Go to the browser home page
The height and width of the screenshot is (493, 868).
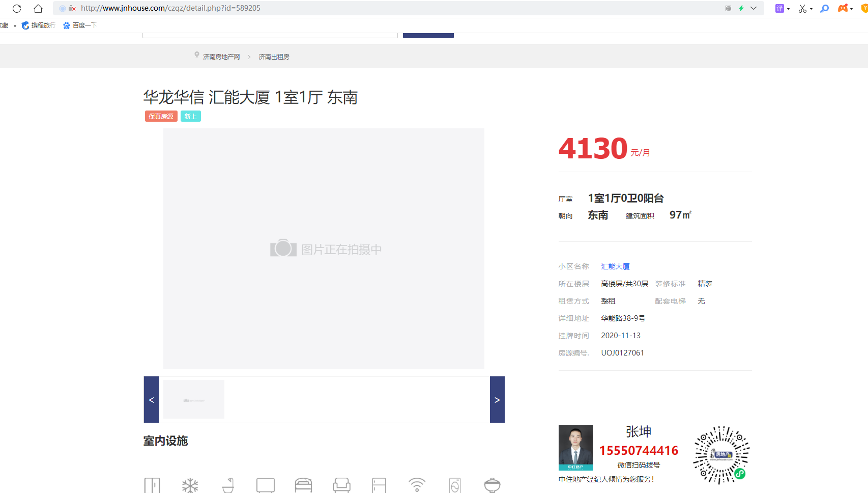(38, 8)
